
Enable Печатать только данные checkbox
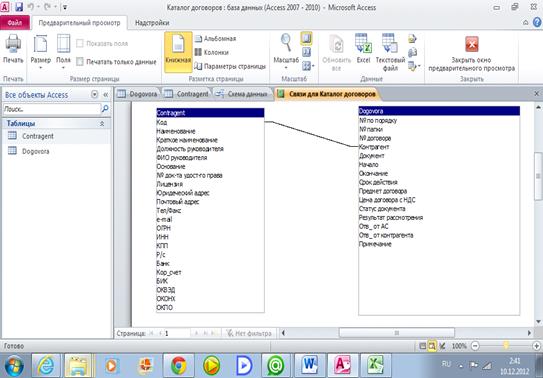[80, 62]
